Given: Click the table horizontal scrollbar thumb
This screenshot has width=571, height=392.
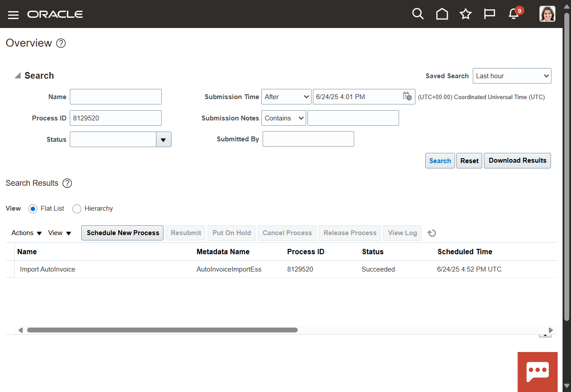Looking at the screenshot, I should click(162, 330).
